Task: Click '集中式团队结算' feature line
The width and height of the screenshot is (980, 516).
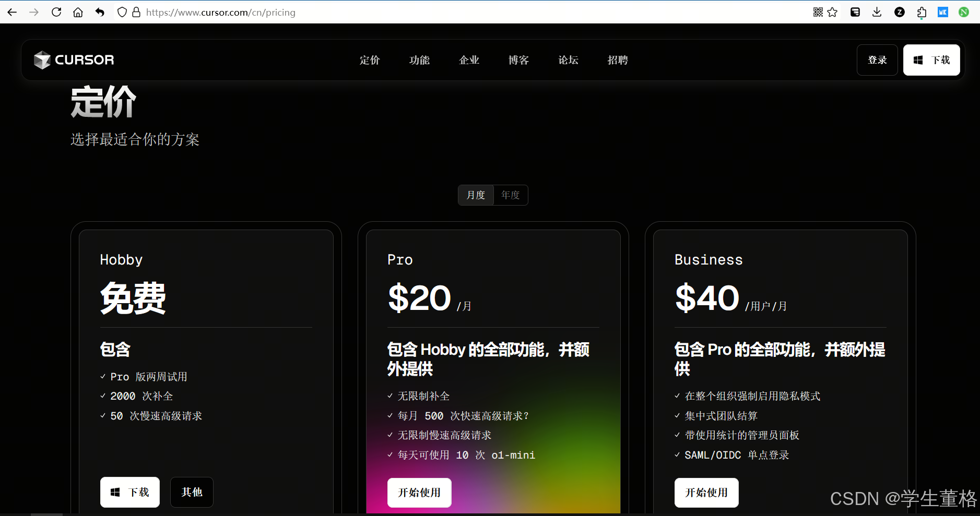Action: [x=721, y=416]
